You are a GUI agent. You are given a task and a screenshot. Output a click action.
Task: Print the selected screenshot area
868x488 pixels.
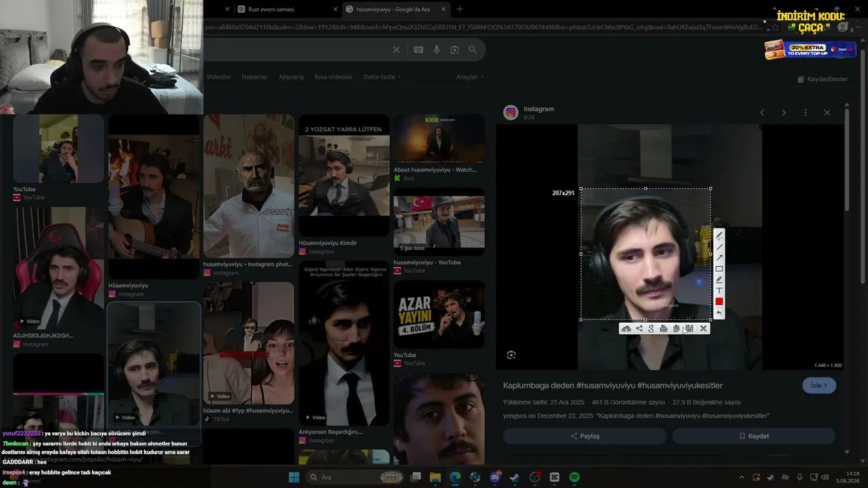(x=663, y=329)
